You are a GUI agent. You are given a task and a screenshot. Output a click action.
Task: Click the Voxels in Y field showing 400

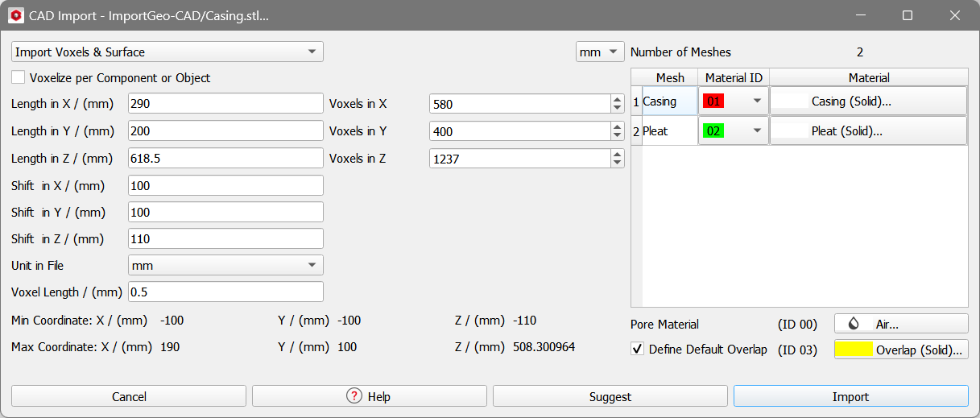[520, 131]
